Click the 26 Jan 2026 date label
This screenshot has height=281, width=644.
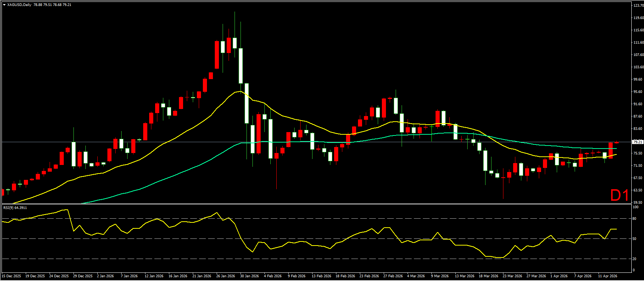(226, 276)
